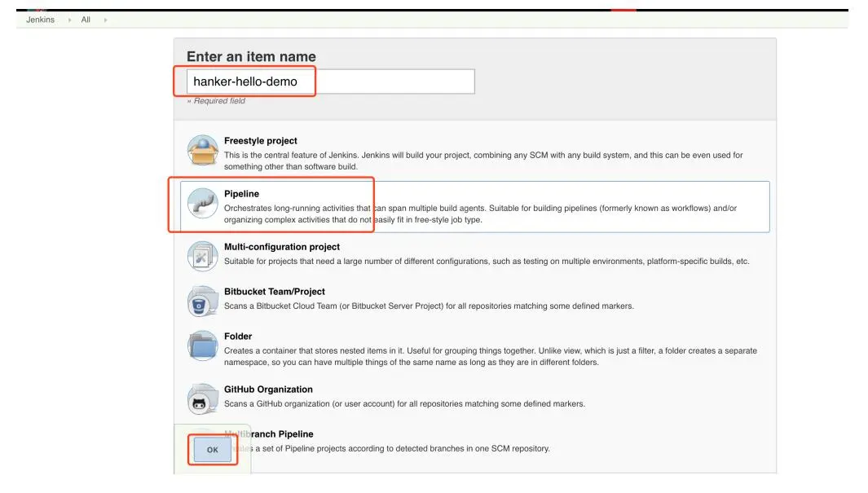Focus the item name input field
Viewport: 868px width, 493px height.
(x=330, y=81)
